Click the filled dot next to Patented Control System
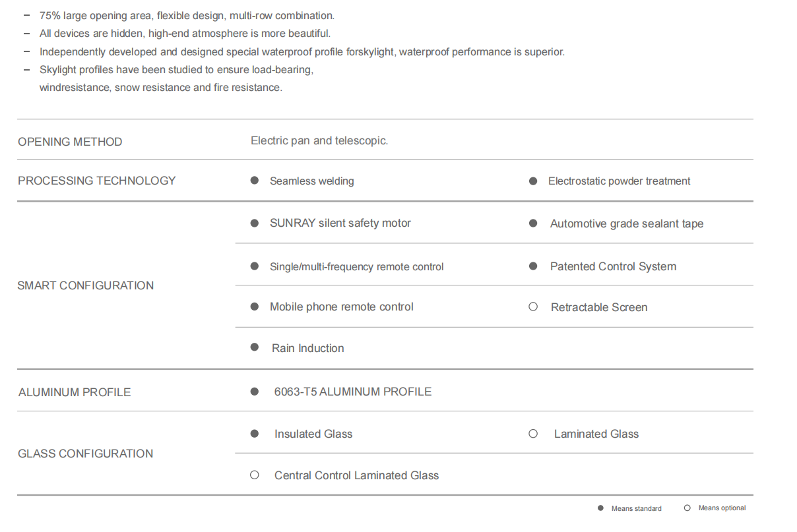 pos(533,266)
